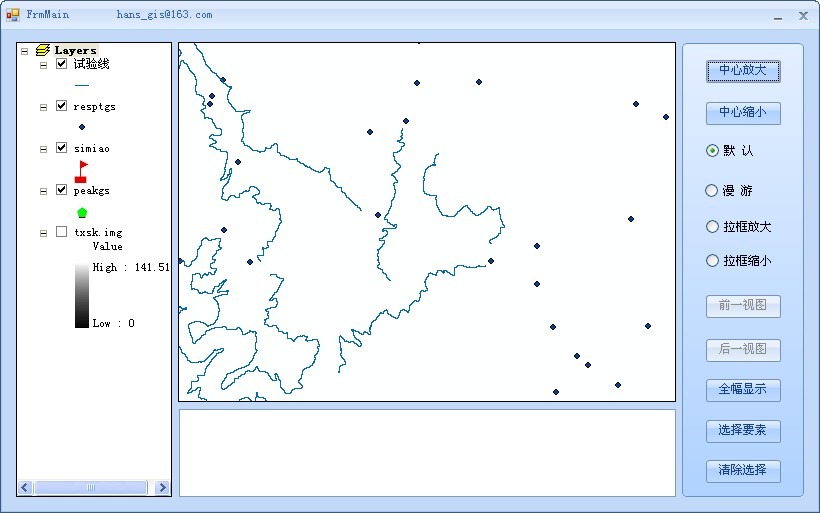
Task: Uncheck the peakgs layer checkbox
Action: tap(61, 189)
